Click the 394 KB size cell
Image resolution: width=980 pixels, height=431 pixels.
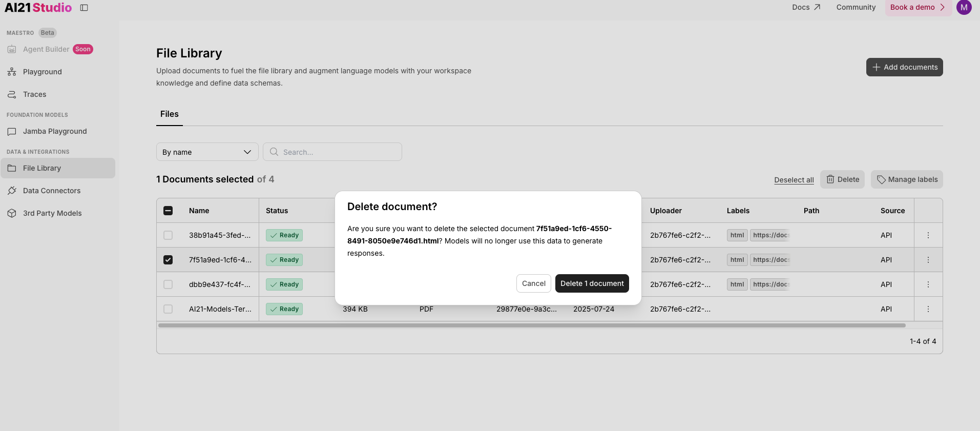click(355, 309)
